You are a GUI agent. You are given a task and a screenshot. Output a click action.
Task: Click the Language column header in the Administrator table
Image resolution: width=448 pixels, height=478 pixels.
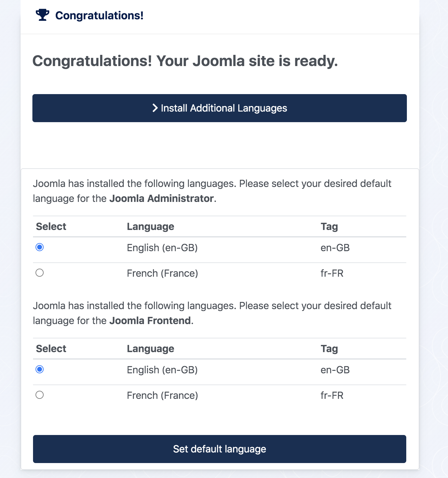(150, 227)
